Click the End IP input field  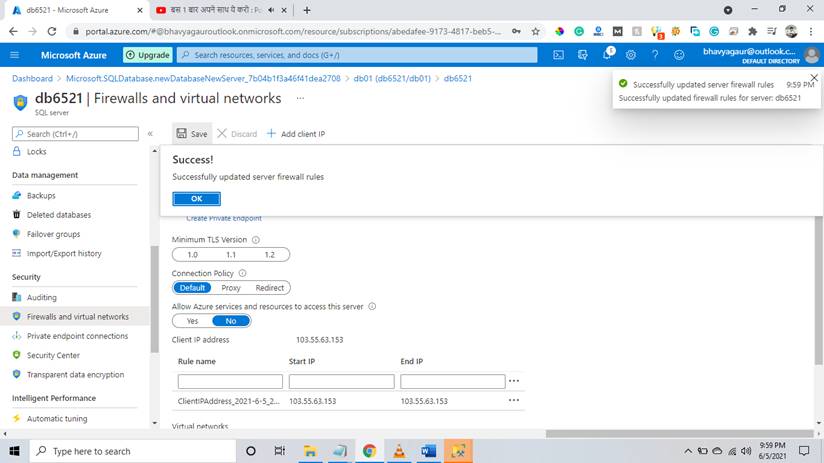click(452, 381)
